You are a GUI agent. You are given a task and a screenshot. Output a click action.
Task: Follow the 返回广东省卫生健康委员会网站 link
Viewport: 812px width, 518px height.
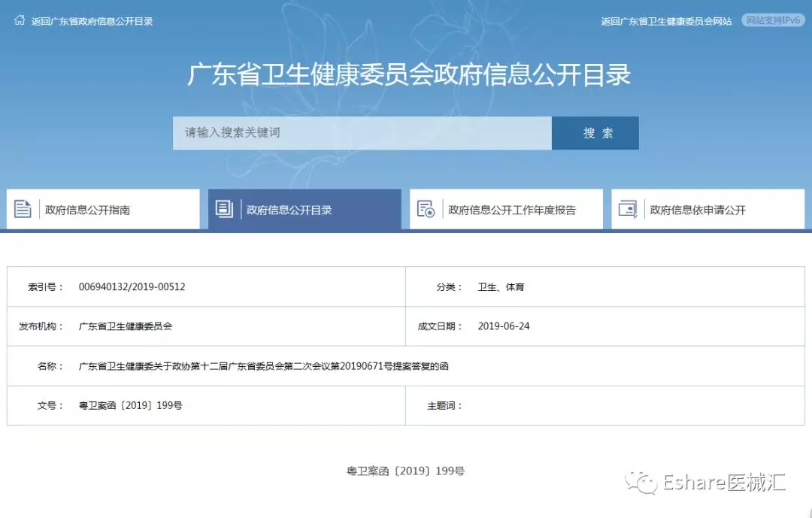[666, 21]
